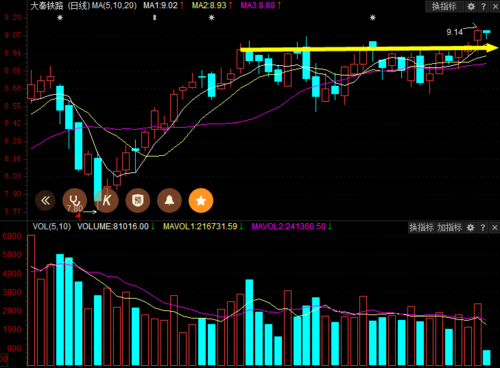Add stock to favorites with orange star
This screenshot has width=500, height=368.
point(201,200)
